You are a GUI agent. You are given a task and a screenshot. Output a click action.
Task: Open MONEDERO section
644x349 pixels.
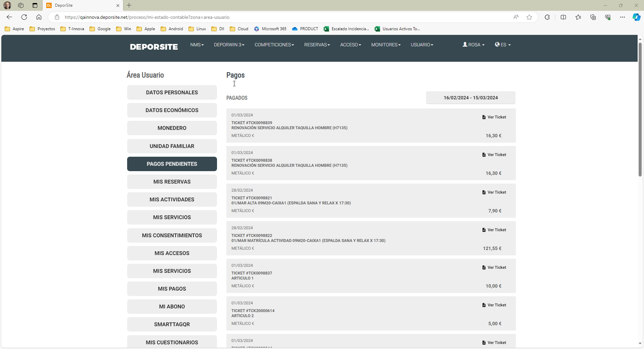[x=172, y=128]
